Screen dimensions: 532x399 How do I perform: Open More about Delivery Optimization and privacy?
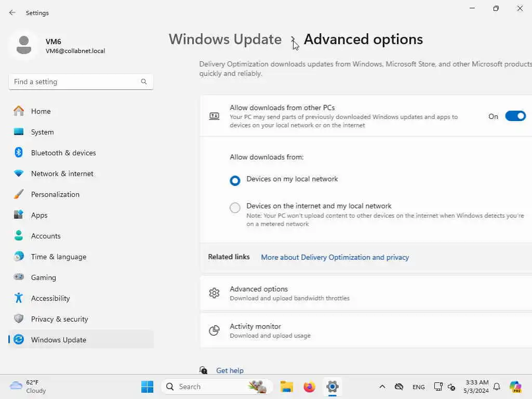click(x=335, y=257)
